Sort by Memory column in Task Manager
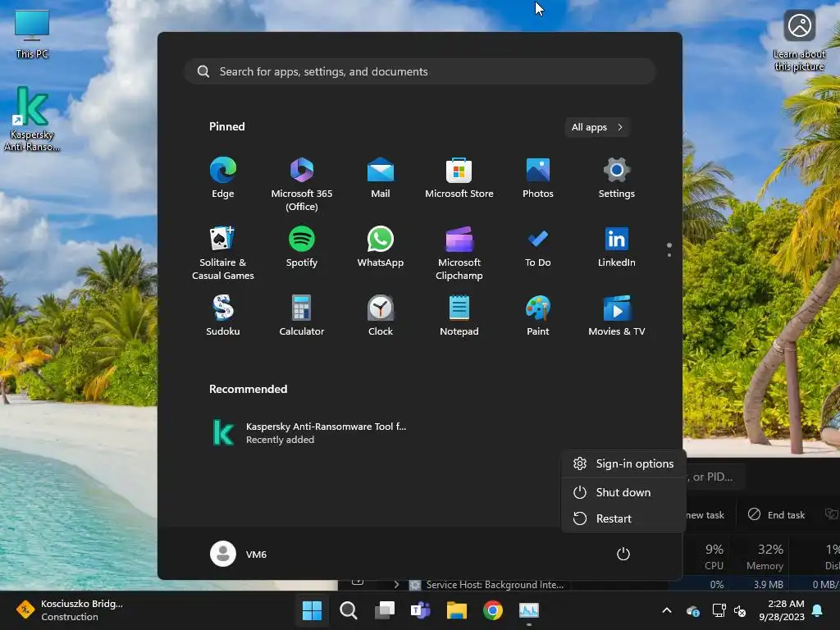Screen dimensions: 840x630 pyautogui.click(x=765, y=557)
